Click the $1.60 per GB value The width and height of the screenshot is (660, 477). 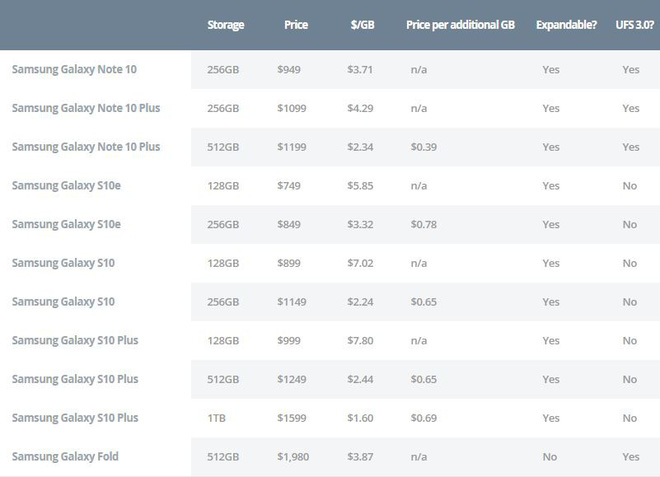point(358,418)
